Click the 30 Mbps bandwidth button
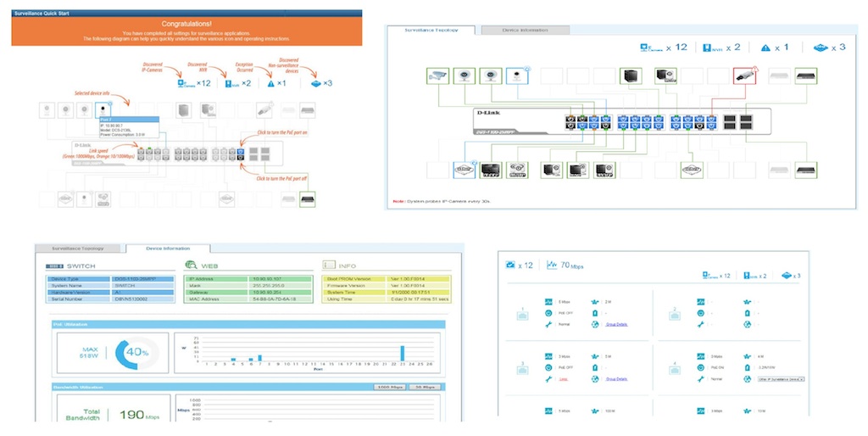The image size is (868, 436). [425, 386]
